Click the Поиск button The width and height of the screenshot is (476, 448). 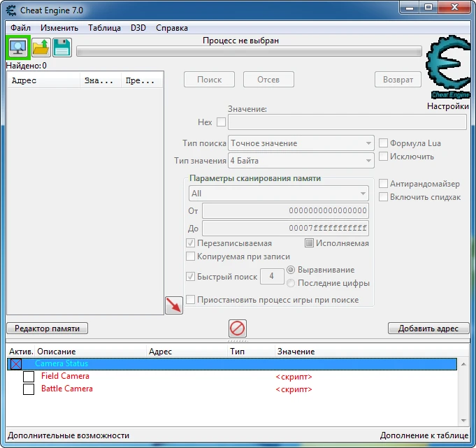coord(209,80)
